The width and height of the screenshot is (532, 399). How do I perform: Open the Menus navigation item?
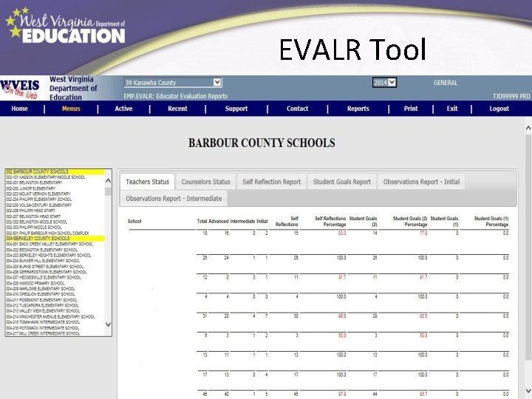coord(71,109)
